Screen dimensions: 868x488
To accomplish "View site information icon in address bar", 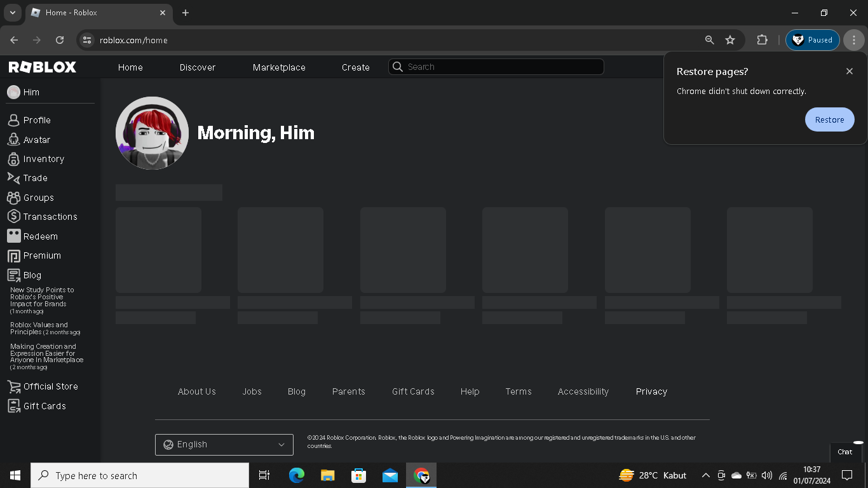I will [x=87, y=40].
